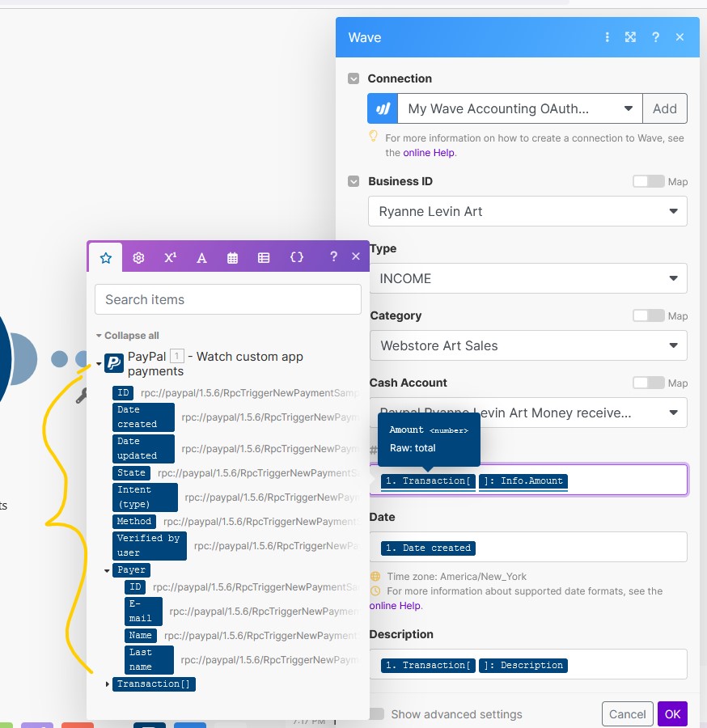Expand the Transaction[] array arrow

pos(108,684)
